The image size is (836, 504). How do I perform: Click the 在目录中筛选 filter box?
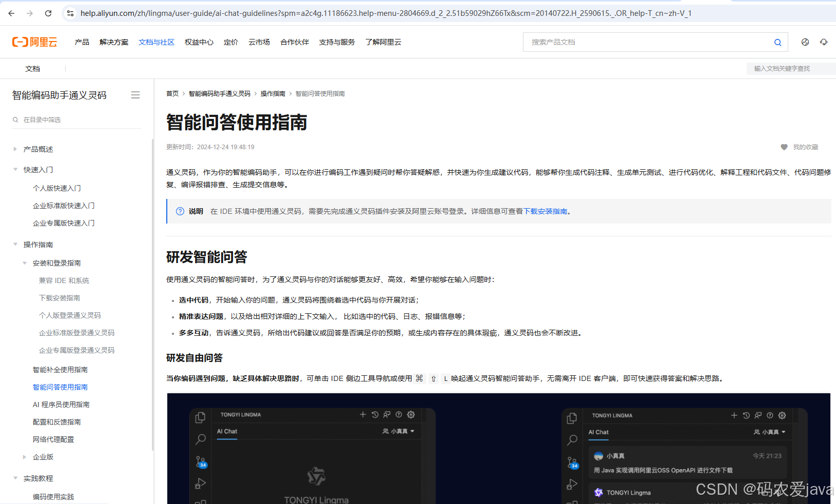click(x=76, y=119)
